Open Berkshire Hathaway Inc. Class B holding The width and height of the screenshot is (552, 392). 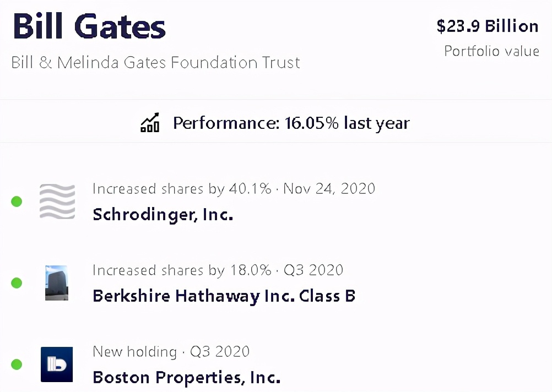tap(224, 296)
